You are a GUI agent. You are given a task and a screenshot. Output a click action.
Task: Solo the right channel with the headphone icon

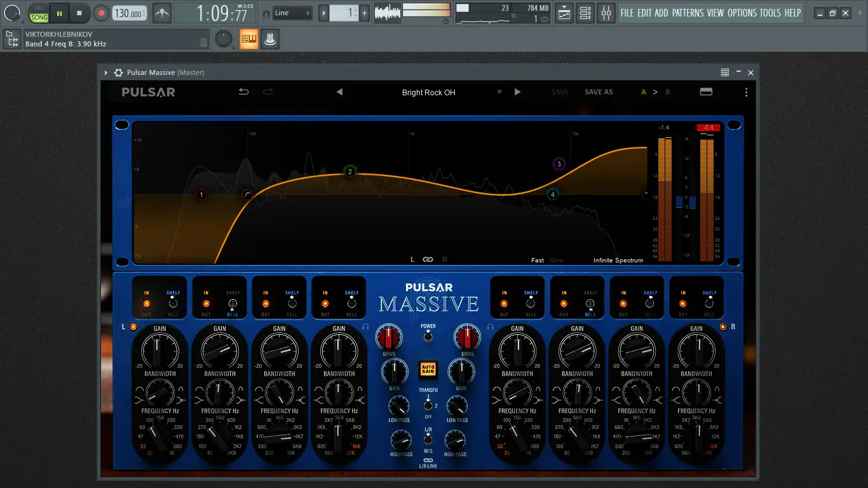pos(491,327)
